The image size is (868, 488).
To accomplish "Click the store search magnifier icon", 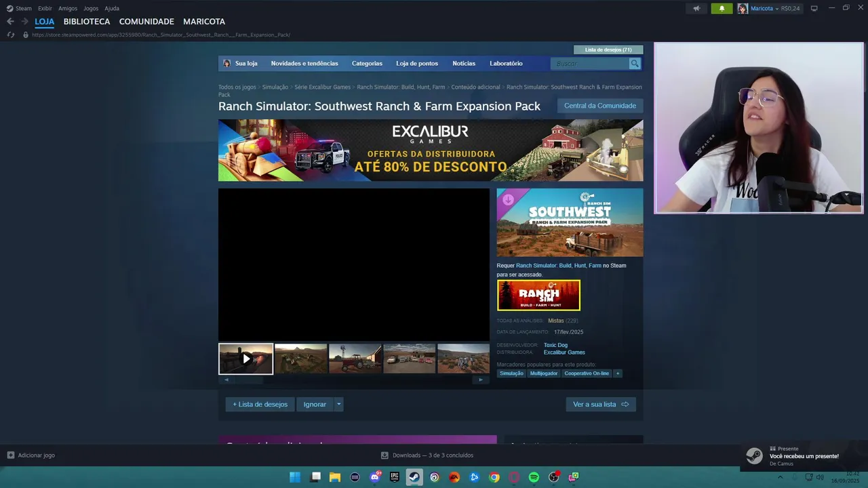I will click(x=635, y=63).
